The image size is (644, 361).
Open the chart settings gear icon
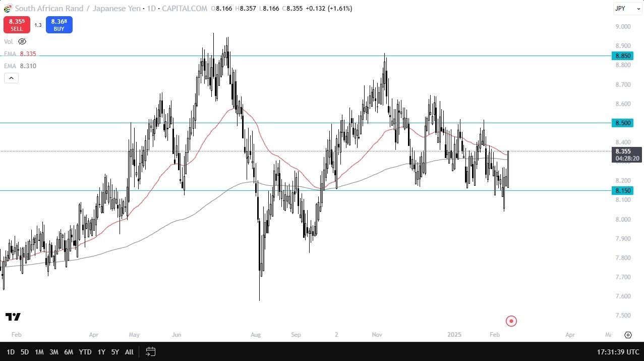coord(628,335)
